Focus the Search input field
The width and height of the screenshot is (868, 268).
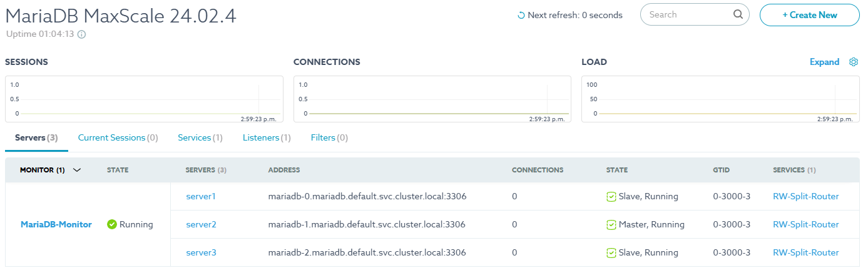(x=687, y=14)
